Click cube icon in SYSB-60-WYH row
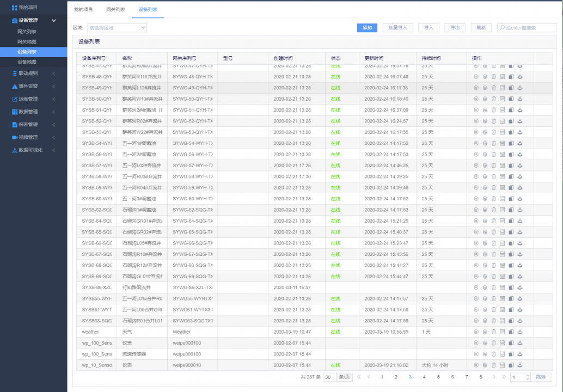 [x=485, y=199]
